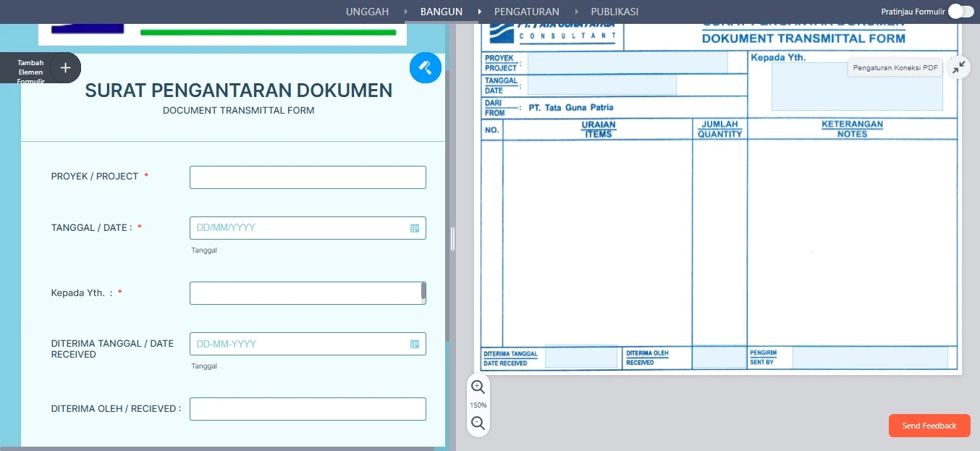The image size is (980, 451).
Task: Click the Tambah Elemen Formulir plus icon
Action: 65,67
